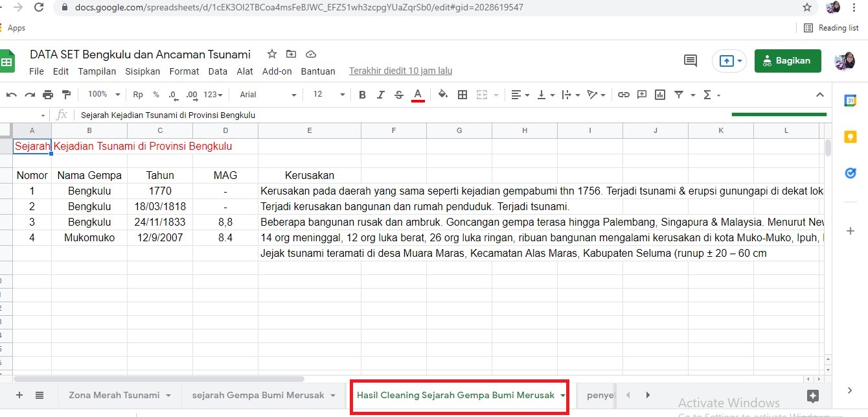Toggle Bold formatting

coord(362,95)
